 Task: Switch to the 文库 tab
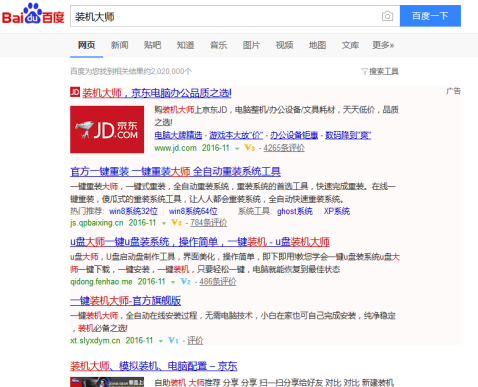point(350,45)
